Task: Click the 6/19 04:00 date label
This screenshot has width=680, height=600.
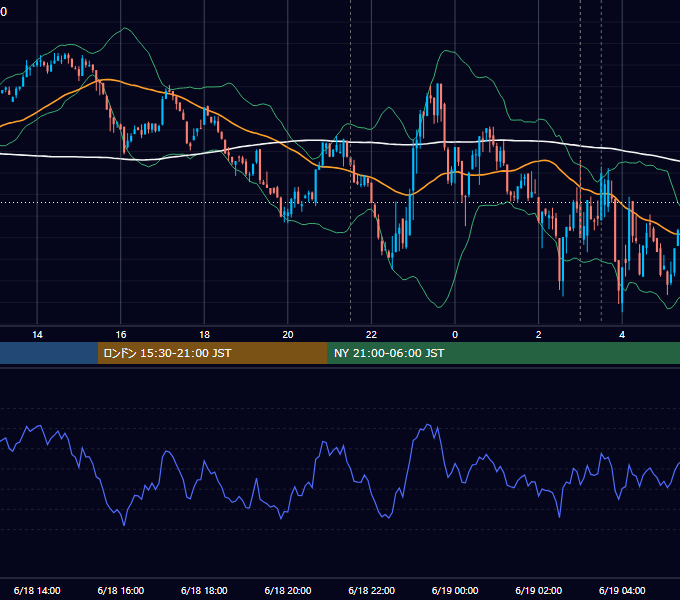Action: 622,590
